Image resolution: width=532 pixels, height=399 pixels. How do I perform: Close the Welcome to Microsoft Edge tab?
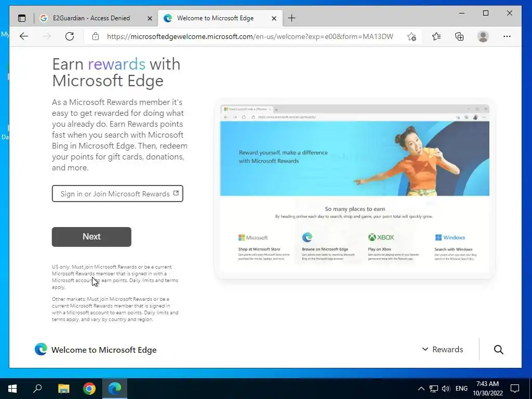pos(274,18)
